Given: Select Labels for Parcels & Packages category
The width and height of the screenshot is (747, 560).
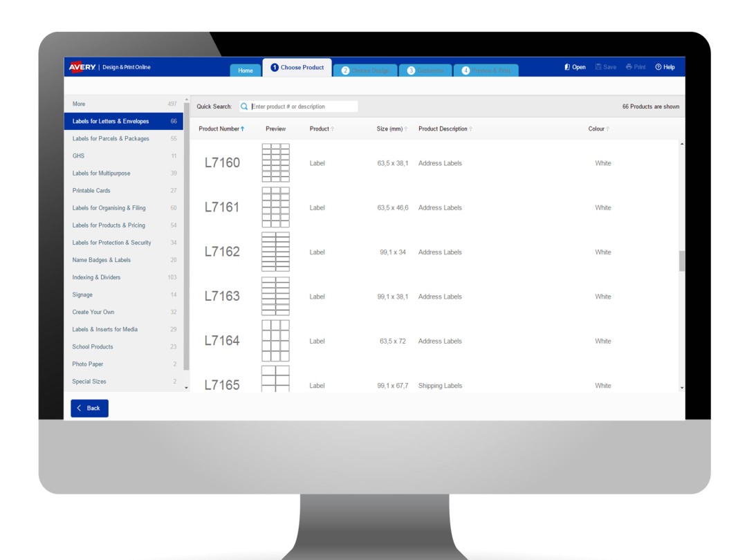Looking at the screenshot, I should 124,138.
